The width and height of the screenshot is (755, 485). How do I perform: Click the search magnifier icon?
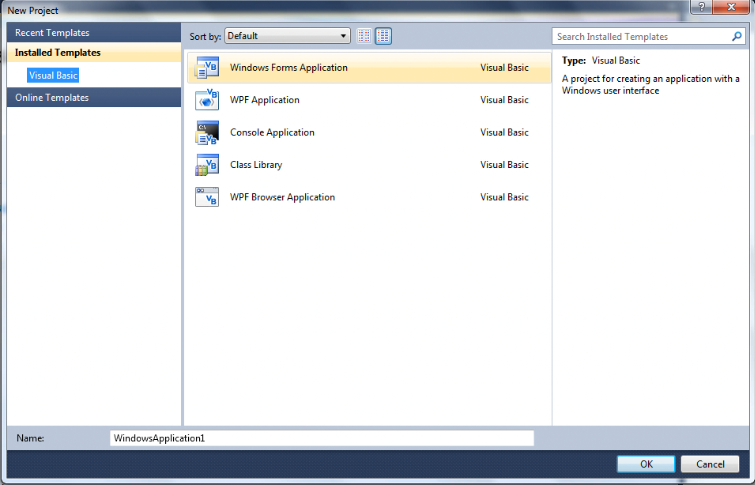736,37
